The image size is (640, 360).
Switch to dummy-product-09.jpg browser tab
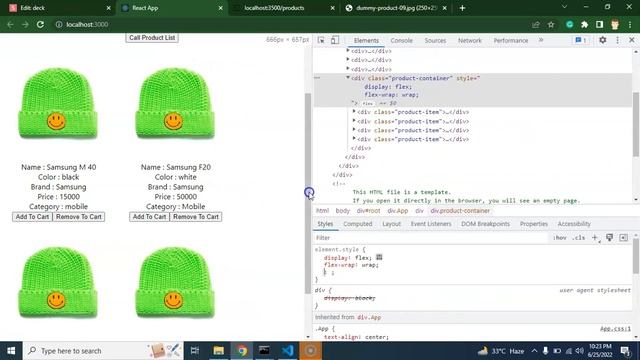tap(395, 8)
